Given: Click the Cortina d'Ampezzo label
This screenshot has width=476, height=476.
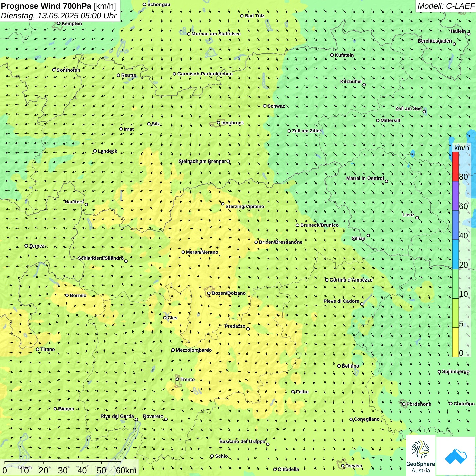Looking at the screenshot, I should [x=351, y=280].
